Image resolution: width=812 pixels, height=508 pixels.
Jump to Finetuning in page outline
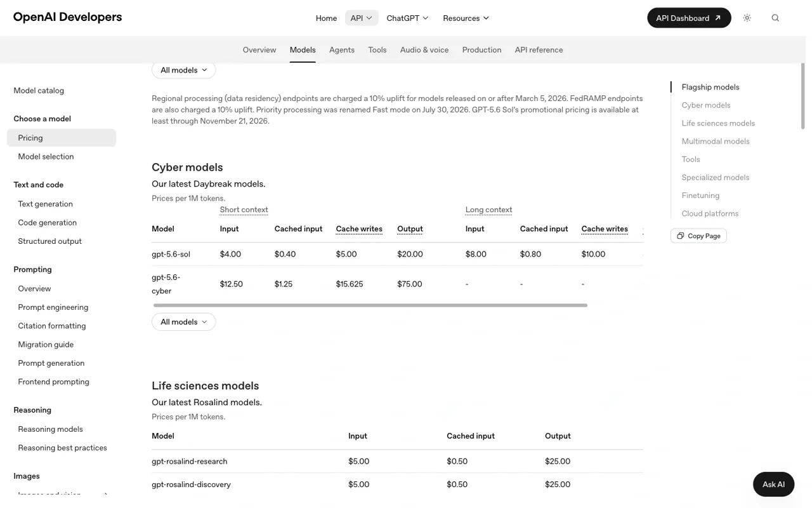coord(700,196)
